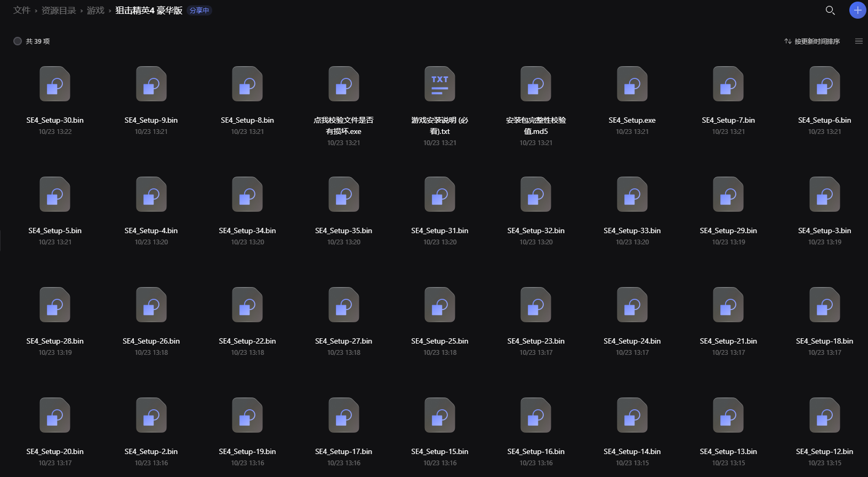
Task: Select the SE4_Setup-34.bin file icon
Action: pyautogui.click(x=247, y=194)
